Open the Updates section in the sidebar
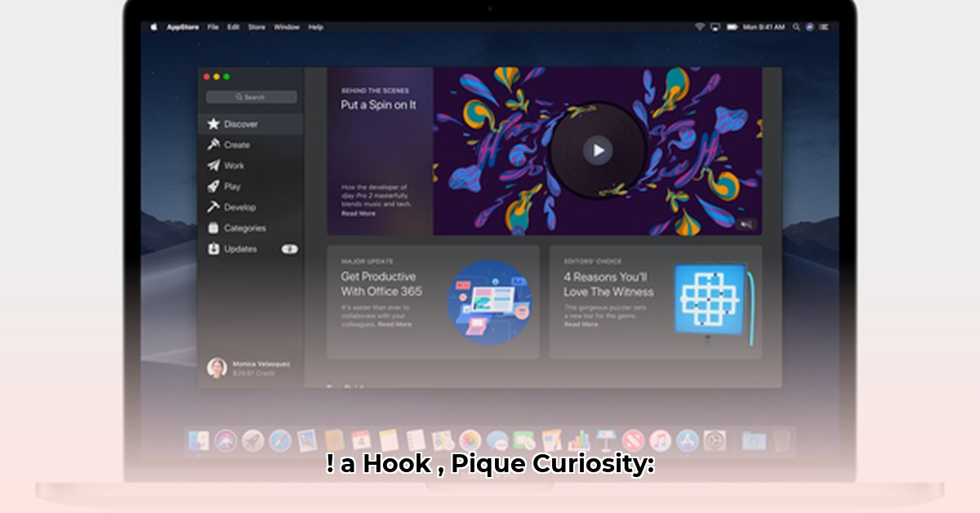The width and height of the screenshot is (980, 513). 240,249
